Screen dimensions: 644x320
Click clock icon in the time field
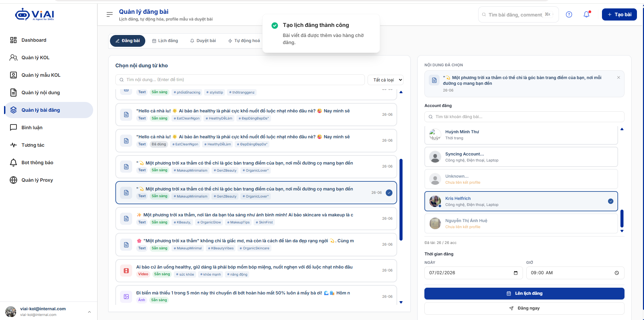click(x=617, y=273)
